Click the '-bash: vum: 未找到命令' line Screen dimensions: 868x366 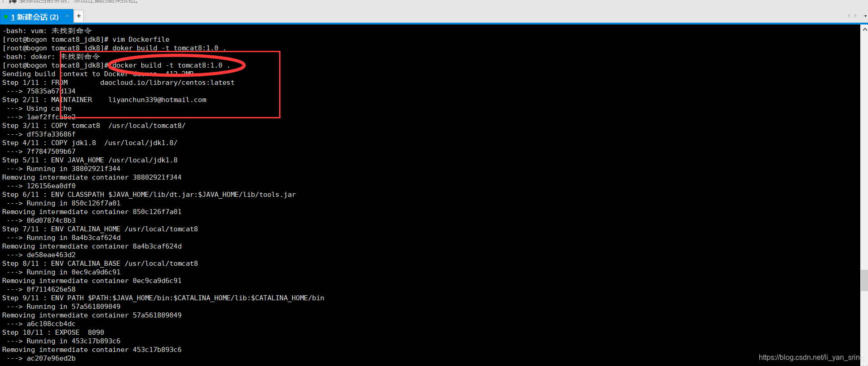coord(47,31)
